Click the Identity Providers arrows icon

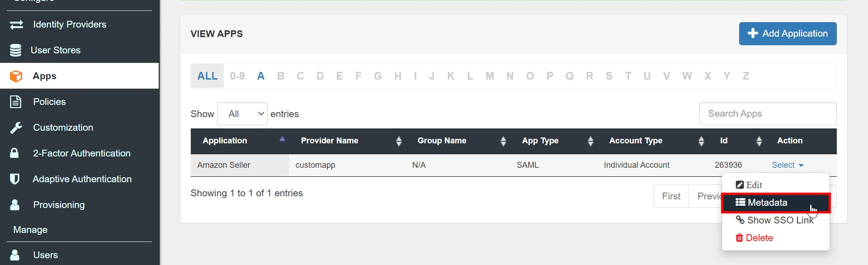click(x=16, y=25)
